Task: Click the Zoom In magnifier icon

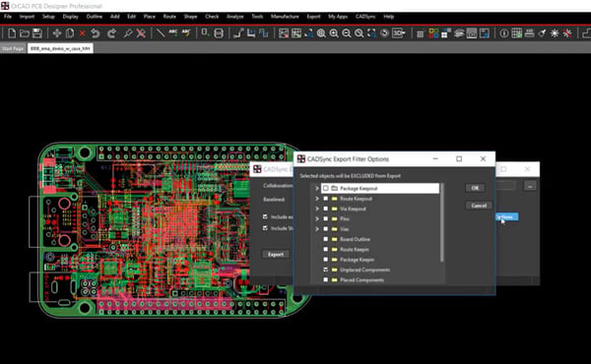Action: coord(334,33)
